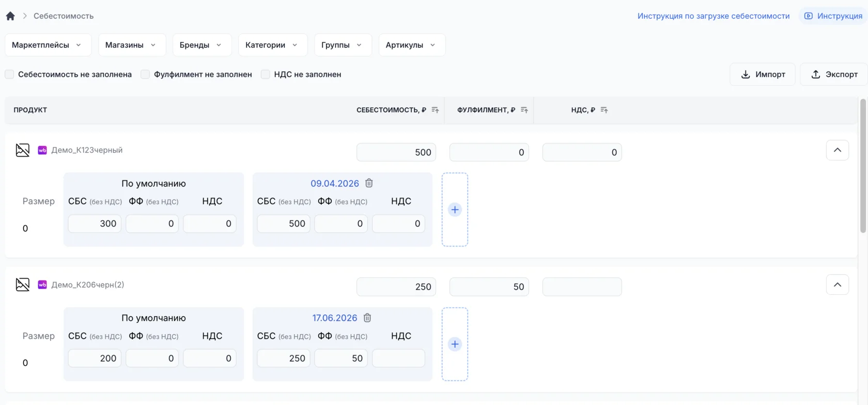Edit 09.04.2026 ФФ field
The image size is (868, 405).
(x=341, y=223)
